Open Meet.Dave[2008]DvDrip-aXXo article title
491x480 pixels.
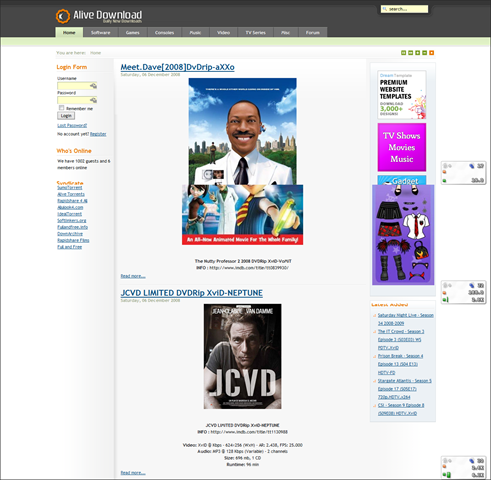point(177,67)
